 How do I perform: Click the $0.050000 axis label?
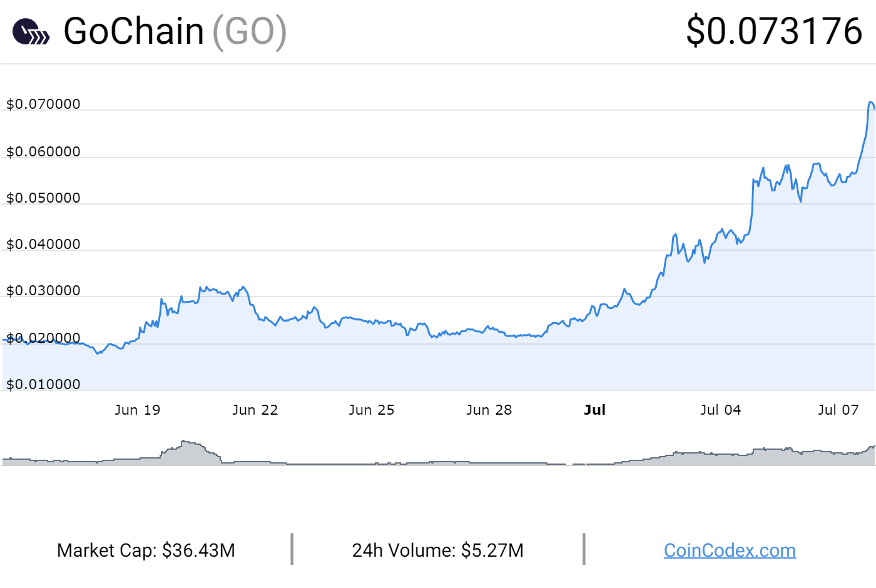coord(43,198)
